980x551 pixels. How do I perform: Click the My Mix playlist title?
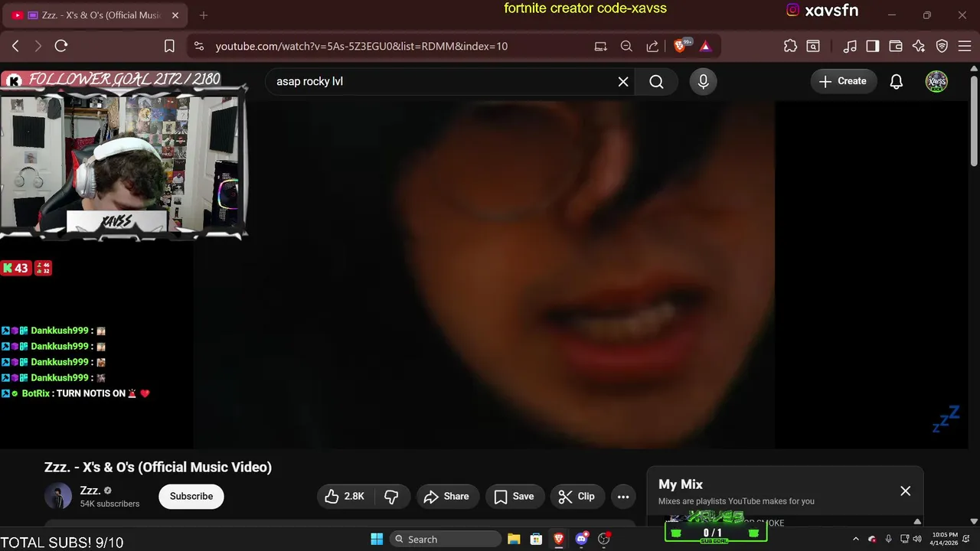[681, 484]
